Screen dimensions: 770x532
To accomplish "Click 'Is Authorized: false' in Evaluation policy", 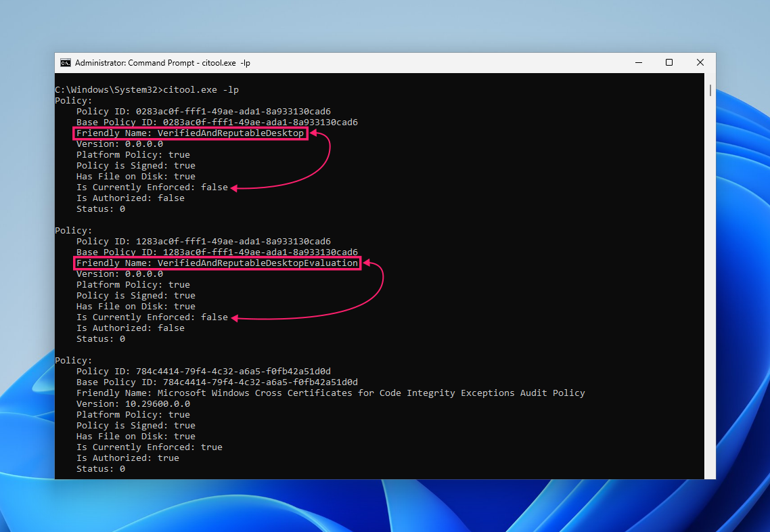I will (131, 328).
